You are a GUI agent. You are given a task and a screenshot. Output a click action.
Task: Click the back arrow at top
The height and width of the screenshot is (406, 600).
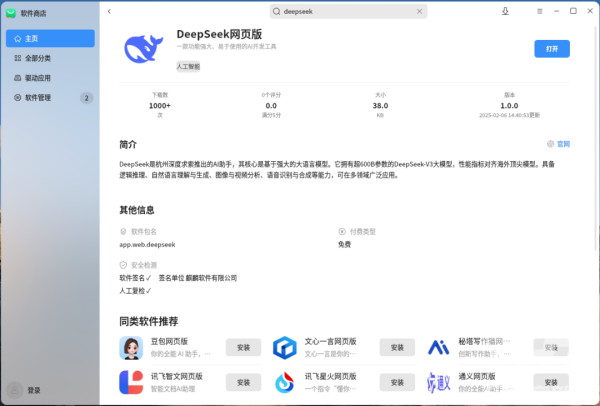(x=109, y=11)
